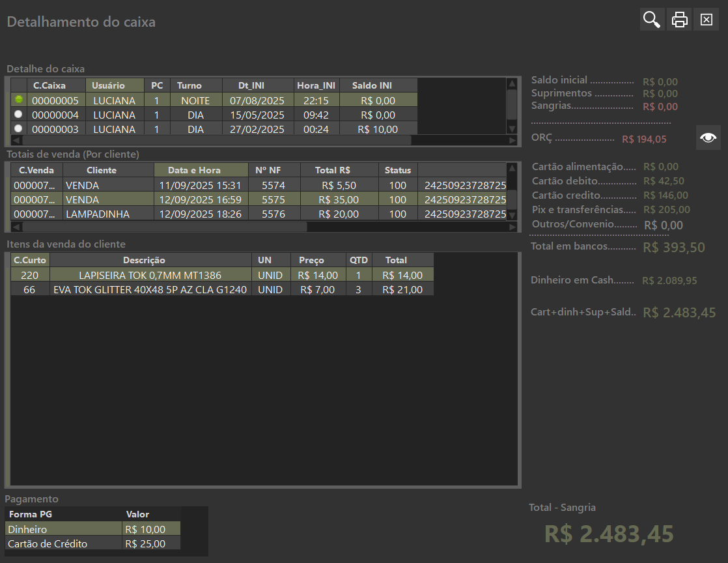The height and width of the screenshot is (563, 728).
Task: Click the green radio indicator on caixa 00000005
Action: click(x=18, y=100)
